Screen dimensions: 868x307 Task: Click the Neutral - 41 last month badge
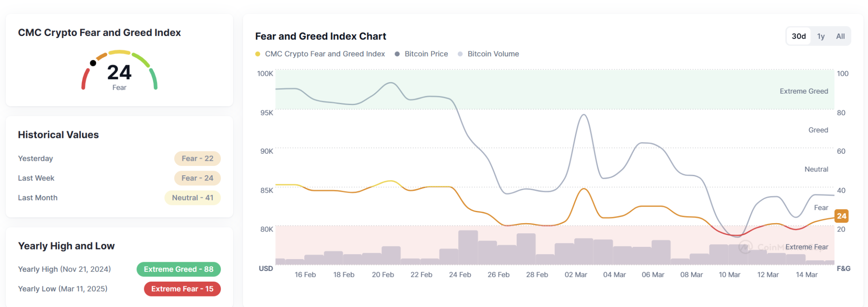click(193, 198)
